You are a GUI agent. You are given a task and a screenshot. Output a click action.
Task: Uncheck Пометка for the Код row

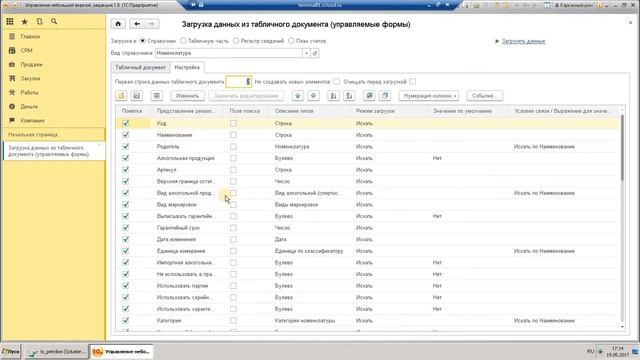click(x=126, y=123)
